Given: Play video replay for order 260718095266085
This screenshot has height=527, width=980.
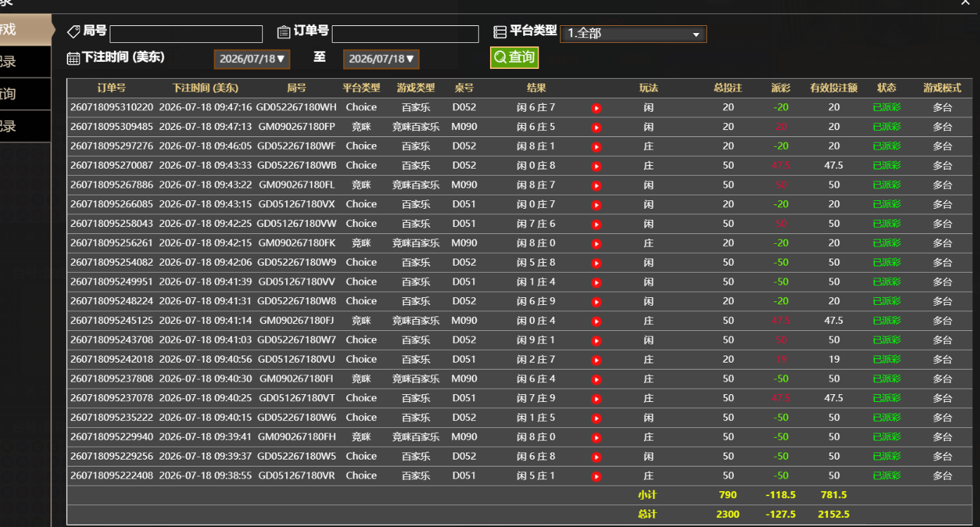Looking at the screenshot, I should coord(596,205).
